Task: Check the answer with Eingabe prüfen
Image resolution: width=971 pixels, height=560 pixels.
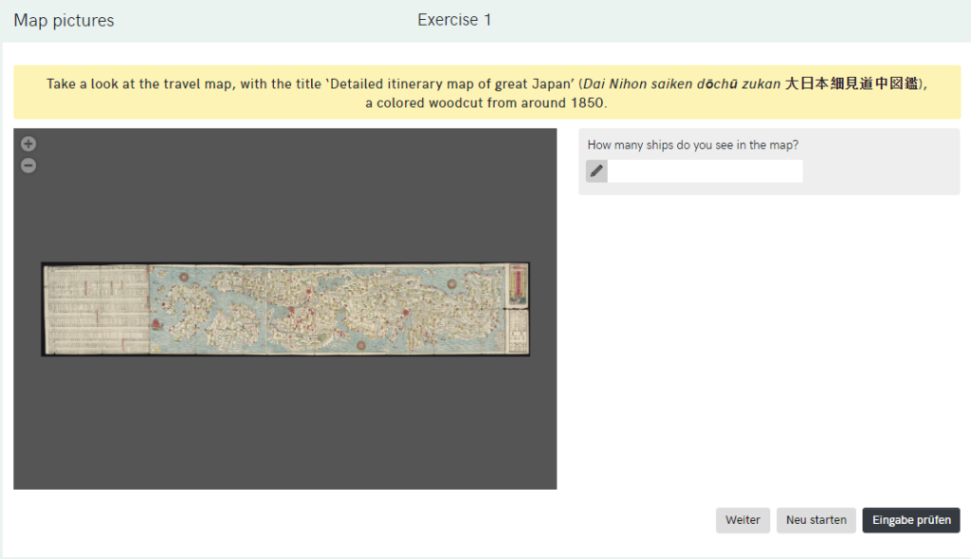Action: (910, 520)
